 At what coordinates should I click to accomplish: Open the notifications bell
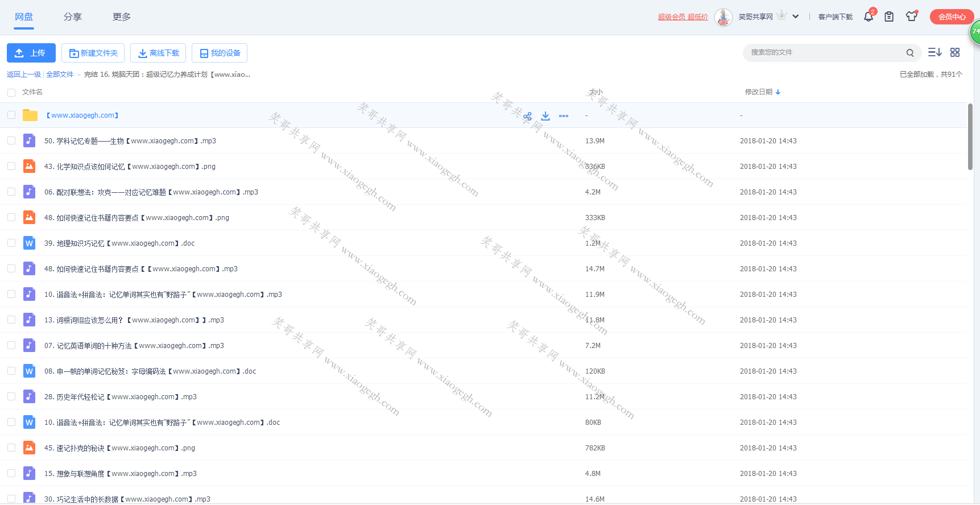tap(869, 16)
